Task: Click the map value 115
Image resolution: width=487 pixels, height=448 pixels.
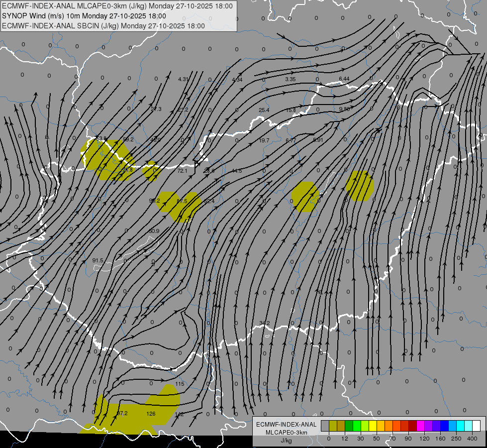Action: click(x=180, y=384)
